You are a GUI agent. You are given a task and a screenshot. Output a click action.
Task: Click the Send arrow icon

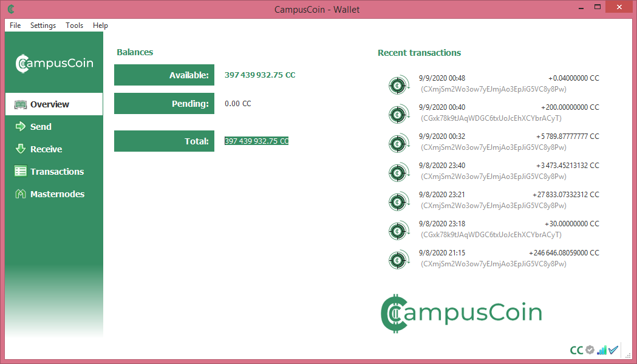pos(20,127)
